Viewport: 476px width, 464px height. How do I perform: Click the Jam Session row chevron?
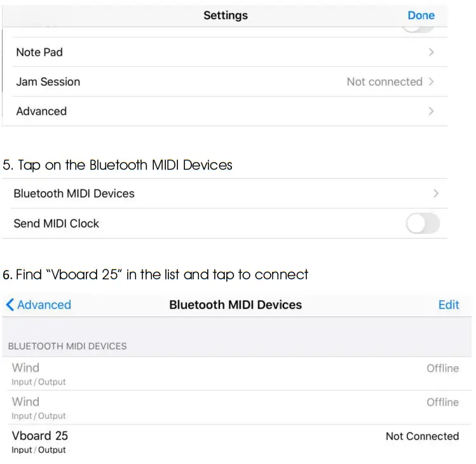click(x=432, y=82)
